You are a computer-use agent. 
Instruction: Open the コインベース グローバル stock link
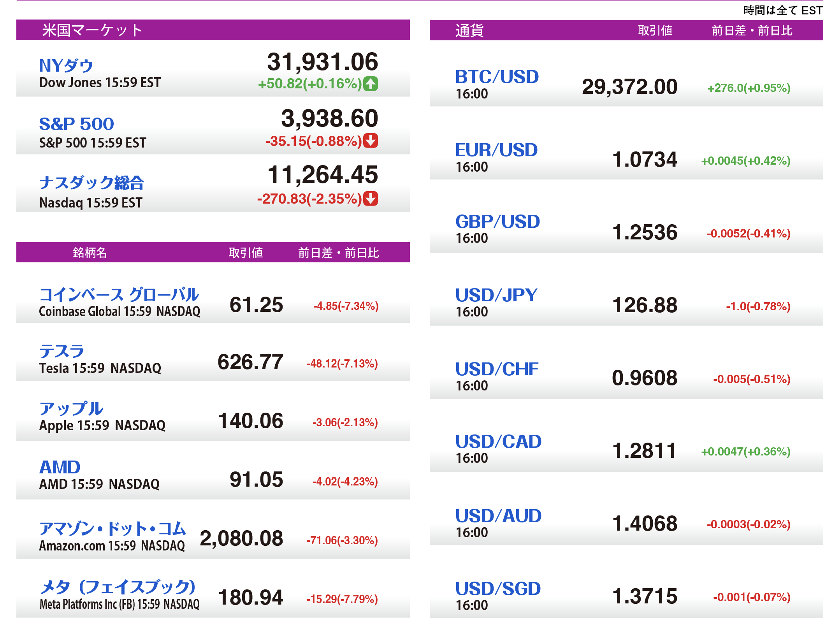(x=119, y=294)
